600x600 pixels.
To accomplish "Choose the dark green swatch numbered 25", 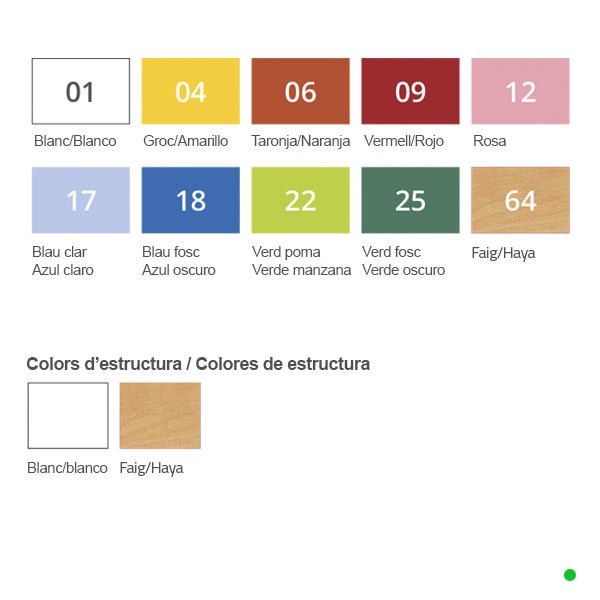I will tap(410, 200).
